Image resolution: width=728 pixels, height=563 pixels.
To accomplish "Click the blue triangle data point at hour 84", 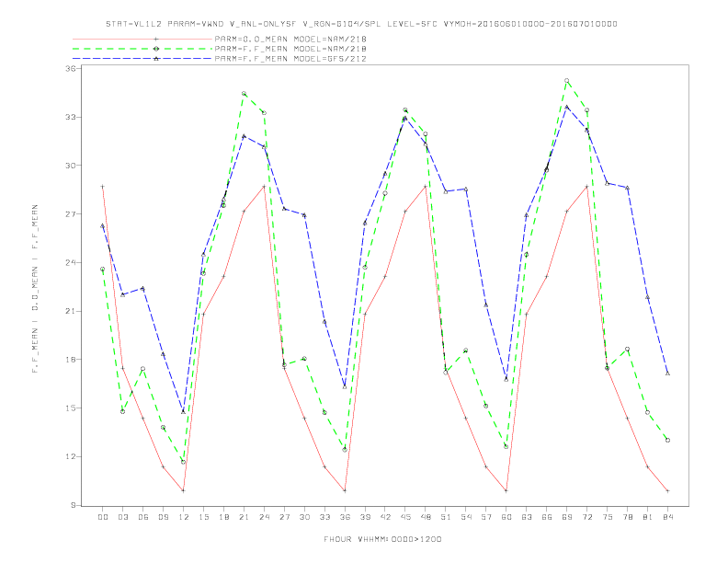I will point(667,373).
